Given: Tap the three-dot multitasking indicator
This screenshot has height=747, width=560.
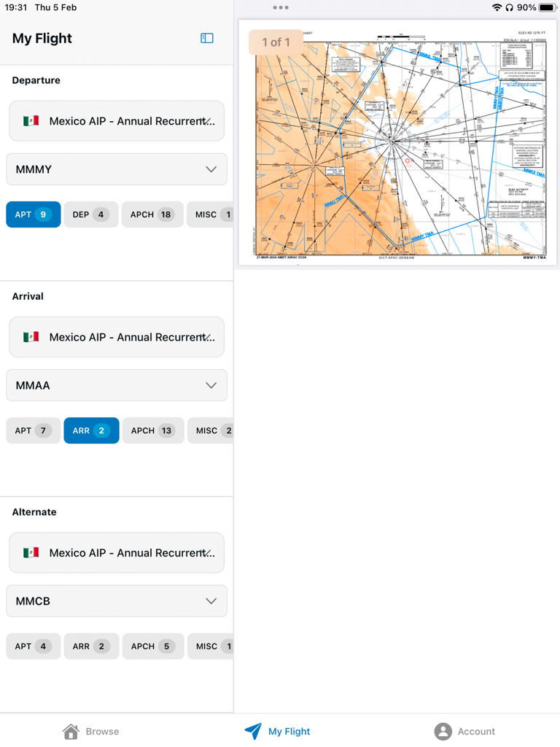Looking at the screenshot, I should tap(281, 7).
